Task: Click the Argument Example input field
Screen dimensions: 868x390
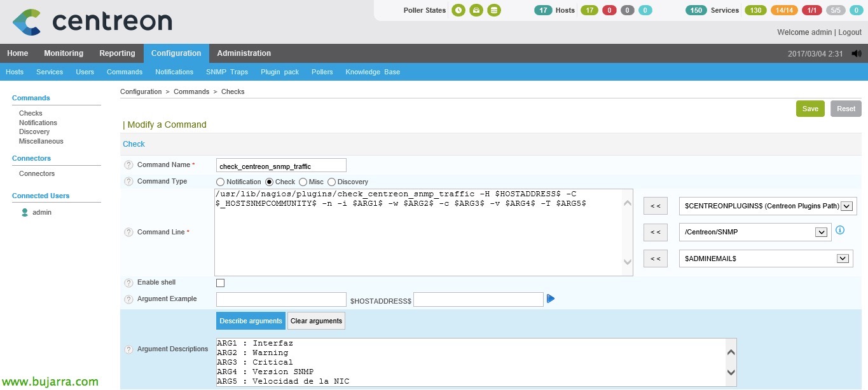Action: tap(281, 299)
